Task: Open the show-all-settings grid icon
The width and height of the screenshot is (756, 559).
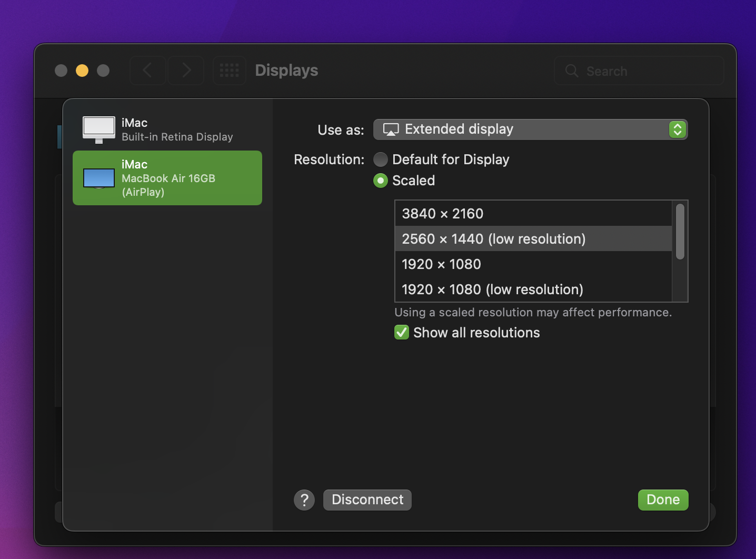Action: pyautogui.click(x=230, y=70)
